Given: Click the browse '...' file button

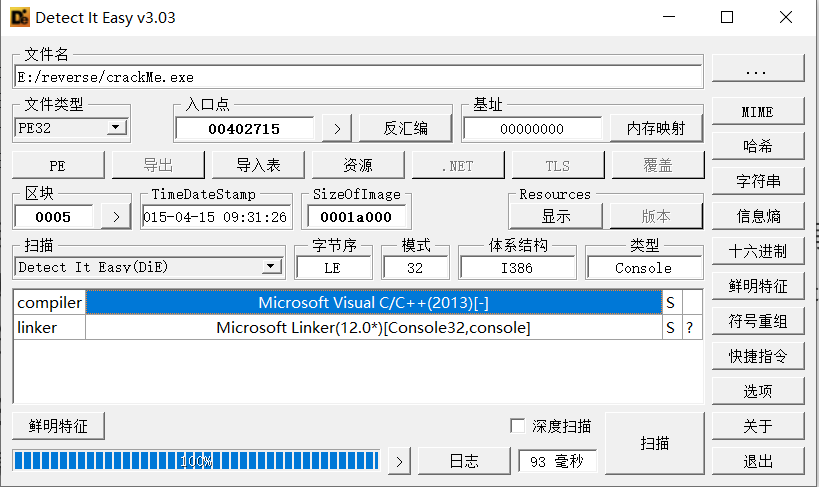Looking at the screenshot, I should (x=757, y=69).
